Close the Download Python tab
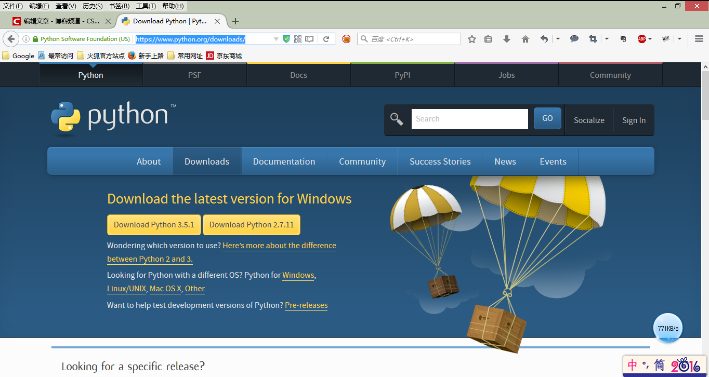Screen dimensions: 709x377 click(217, 21)
